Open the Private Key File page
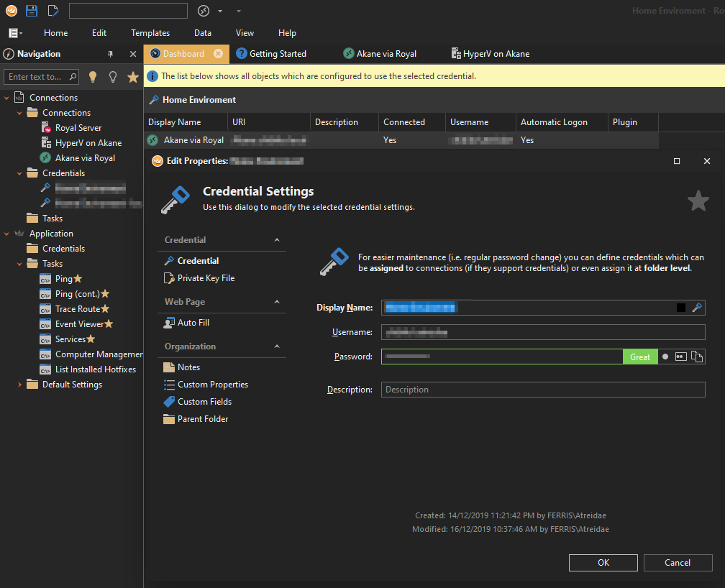 click(x=206, y=277)
